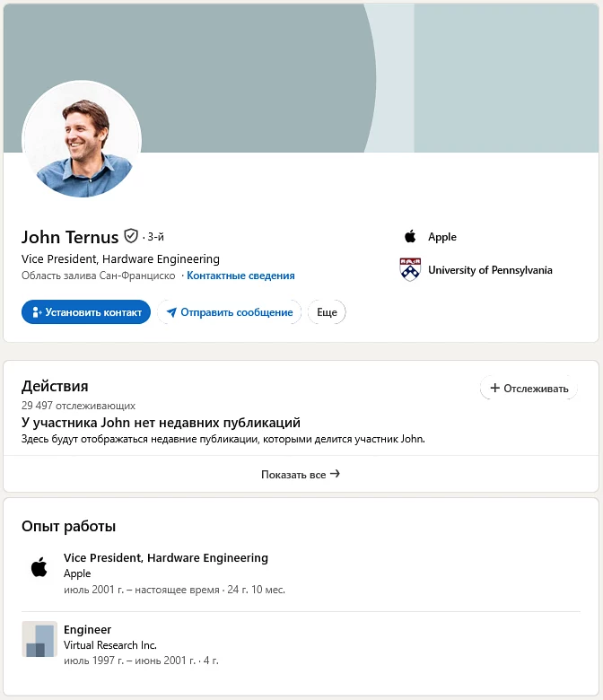The width and height of the screenshot is (603, 700).
Task: Open the Apple company link
Action: [442, 237]
